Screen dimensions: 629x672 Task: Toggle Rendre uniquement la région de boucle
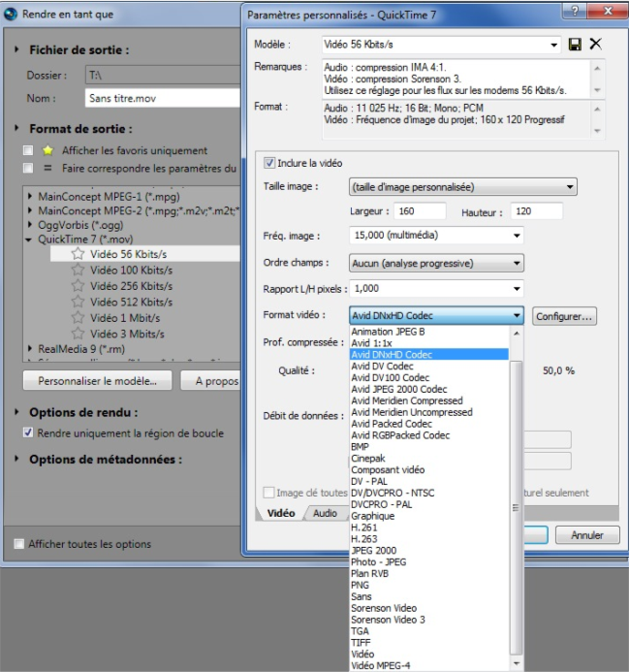28,432
